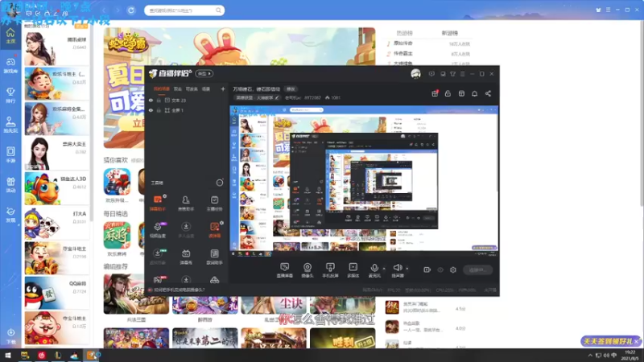Open the active 直播伴侣 icon on the taskbar
644x362 pixels.
tap(91, 356)
